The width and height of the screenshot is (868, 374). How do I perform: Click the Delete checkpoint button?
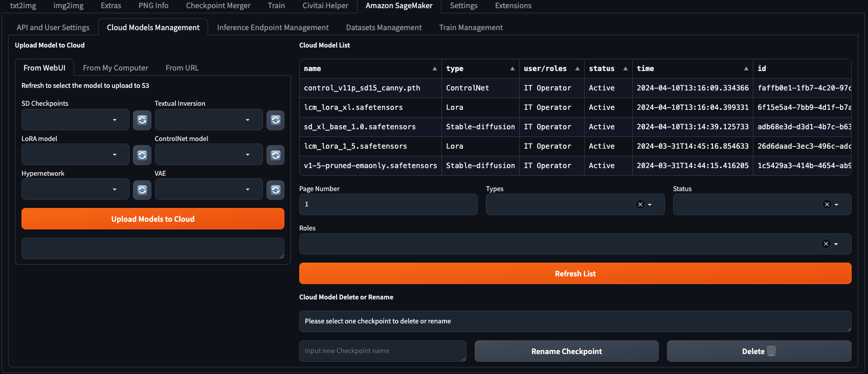tap(759, 351)
